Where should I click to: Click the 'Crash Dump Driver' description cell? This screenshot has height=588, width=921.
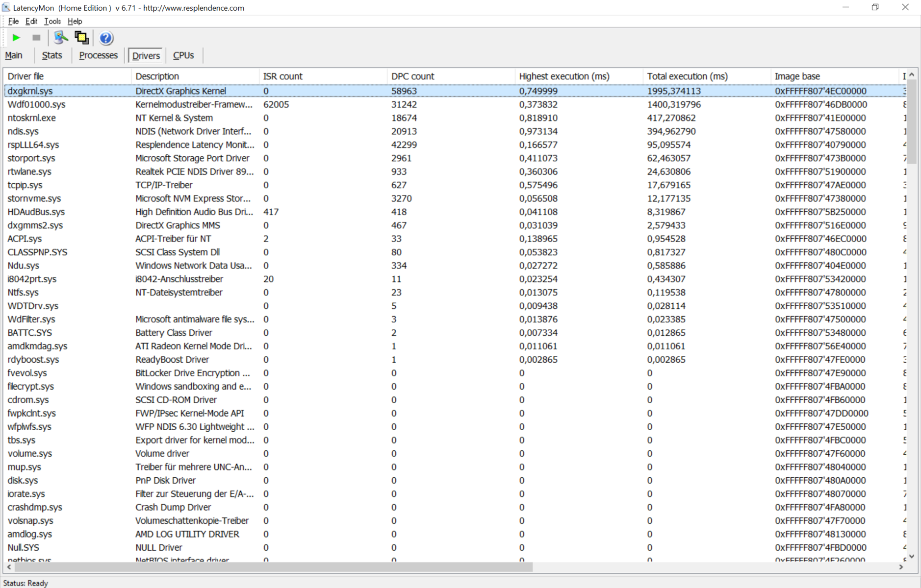tap(173, 507)
